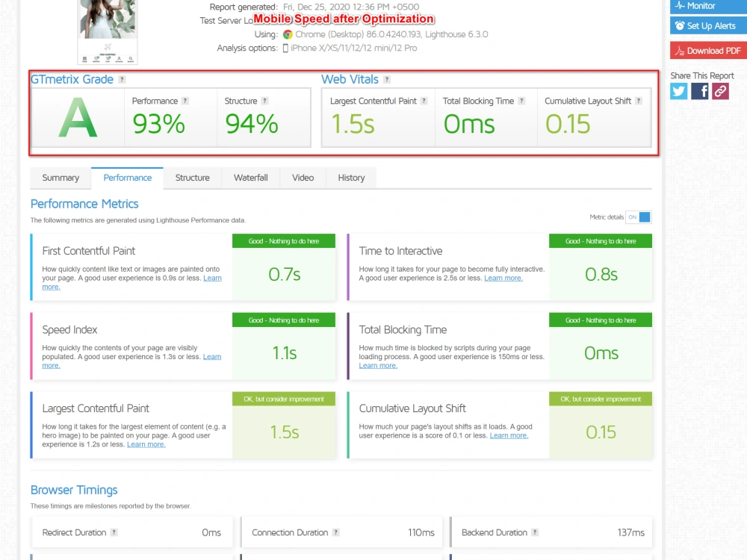Click the 94% Structure score
Screen dimensions: 747x560
pos(252,124)
